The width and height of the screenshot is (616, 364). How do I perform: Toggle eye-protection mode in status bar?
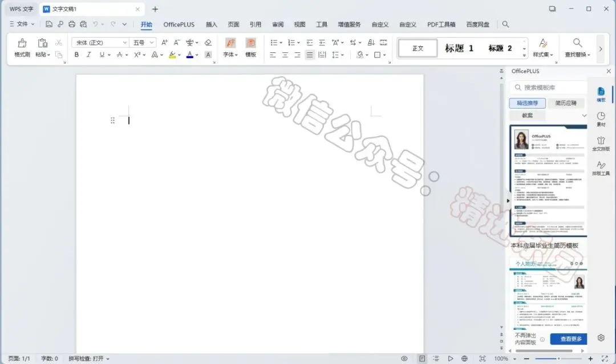click(404, 358)
